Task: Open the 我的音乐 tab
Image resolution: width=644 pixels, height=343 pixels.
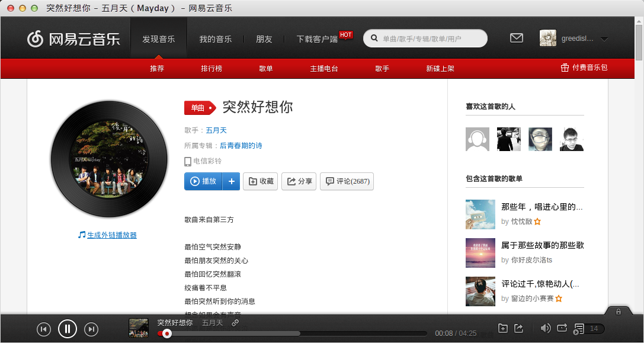Action: 215,39
